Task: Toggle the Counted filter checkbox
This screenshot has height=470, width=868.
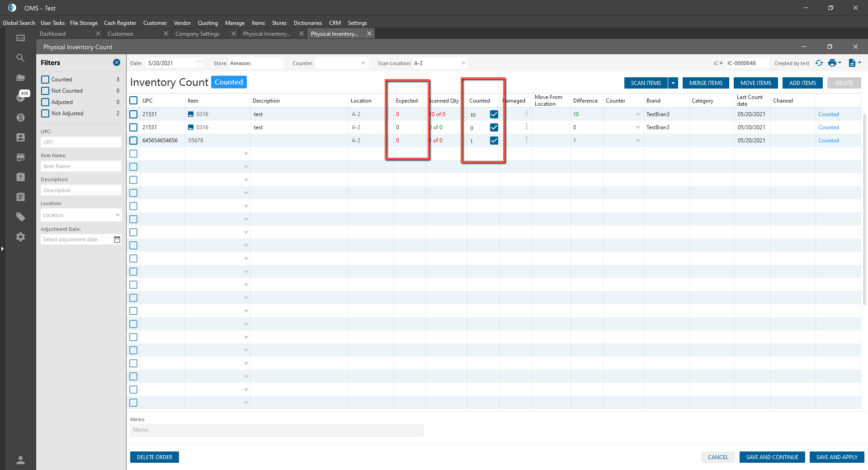Action: pyautogui.click(x=45, y=80)
